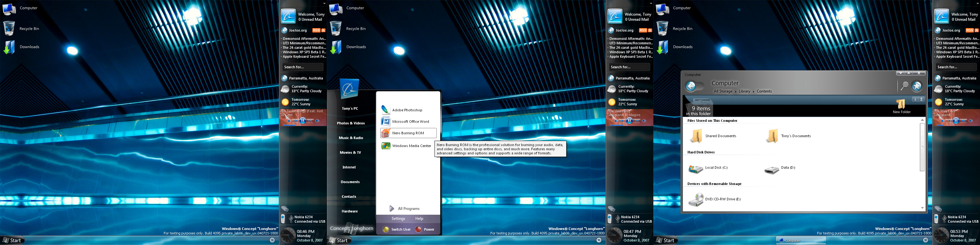Select Nero Burning ROM in Start menu
This screenshot has width=980, height=245.
[x=408, y=133]
